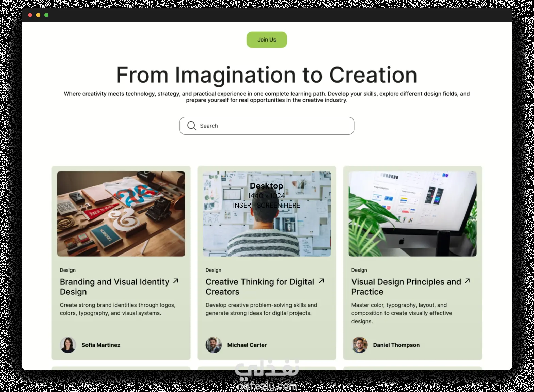Click the green Join Us button
The height and width of the screenshot is (392, 534).
pos(267,40)
